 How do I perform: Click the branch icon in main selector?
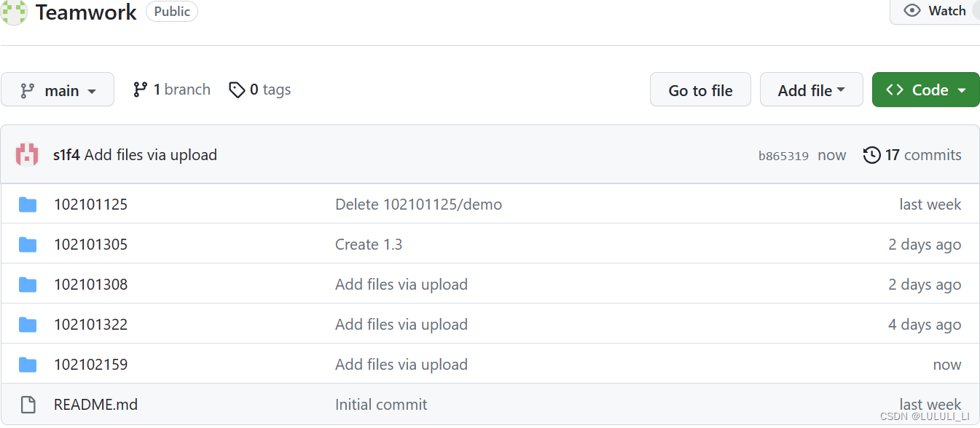click(28, 90)
